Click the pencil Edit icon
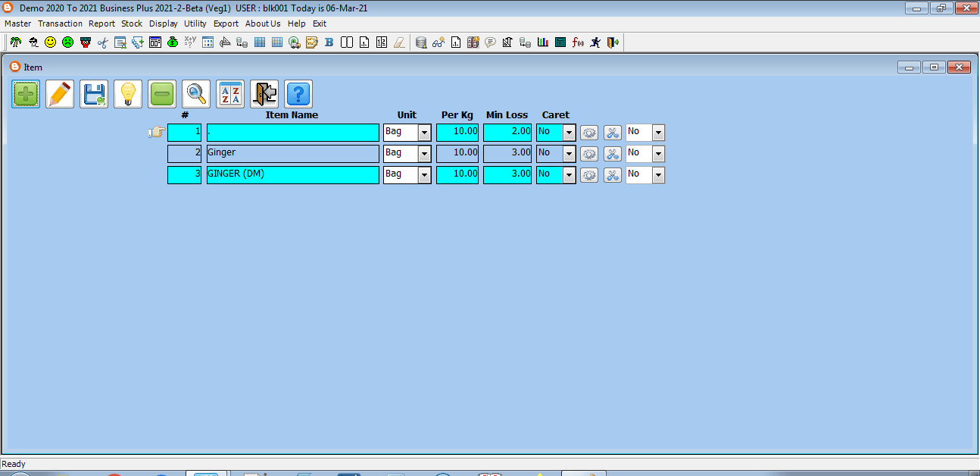The width and height of the screenshot is (980, 476). click(x=60, y=94)
